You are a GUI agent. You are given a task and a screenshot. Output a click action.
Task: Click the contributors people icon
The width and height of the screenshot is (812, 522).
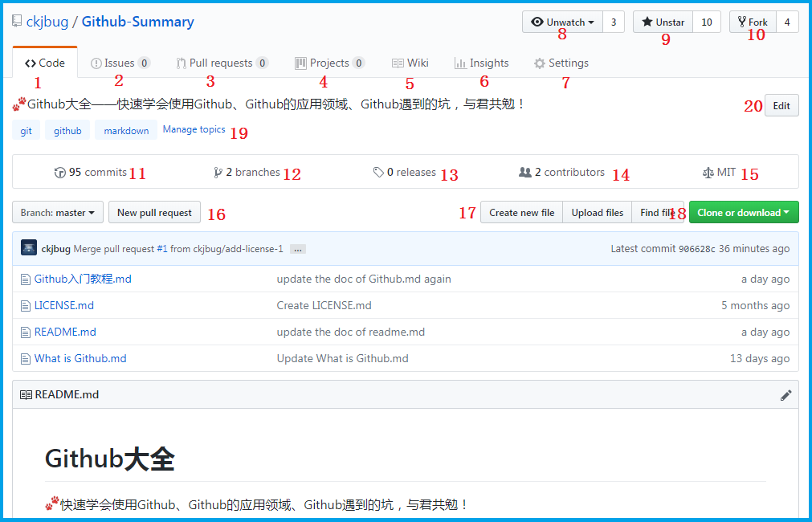click(x=525, y=173)
